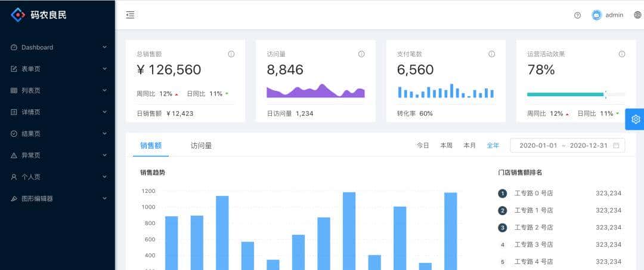This screenshot has height=270, width=644.
Task: Open help via the question mark icon
Action: (x=577, y=15)
